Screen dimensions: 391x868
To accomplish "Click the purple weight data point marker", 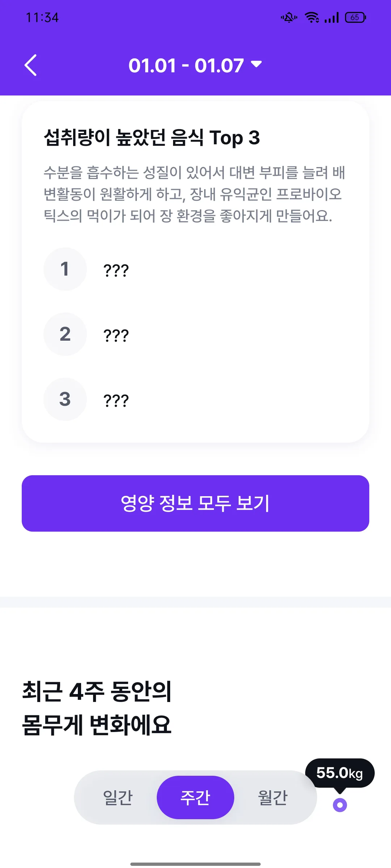I will (340, 805).
